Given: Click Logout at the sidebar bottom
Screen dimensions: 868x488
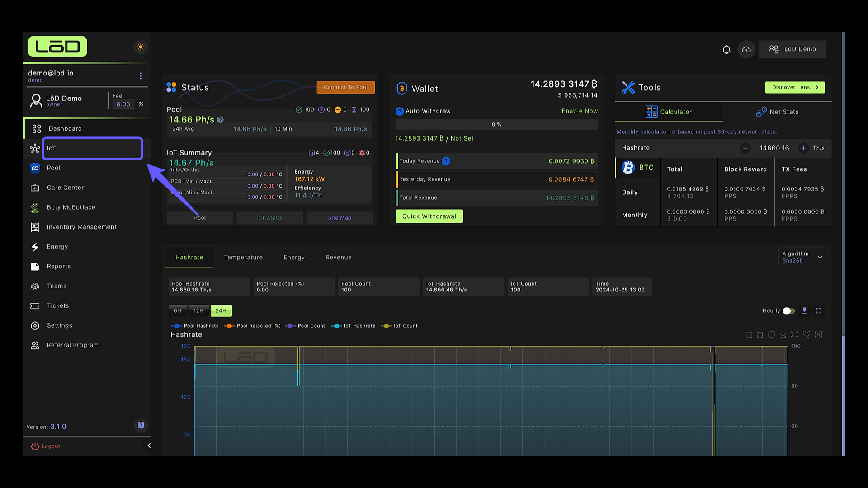Looking at the screenshot, I should click(46, 446).
